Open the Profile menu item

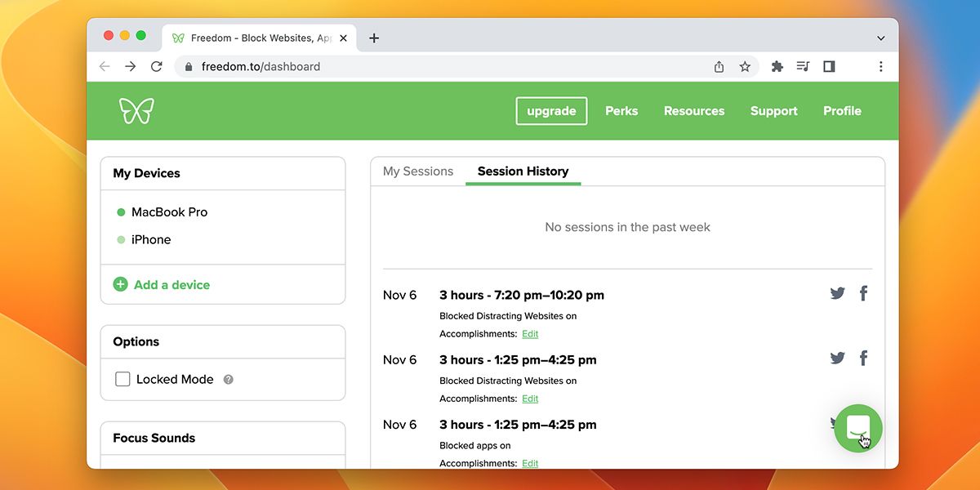click(x=842, y=111)
